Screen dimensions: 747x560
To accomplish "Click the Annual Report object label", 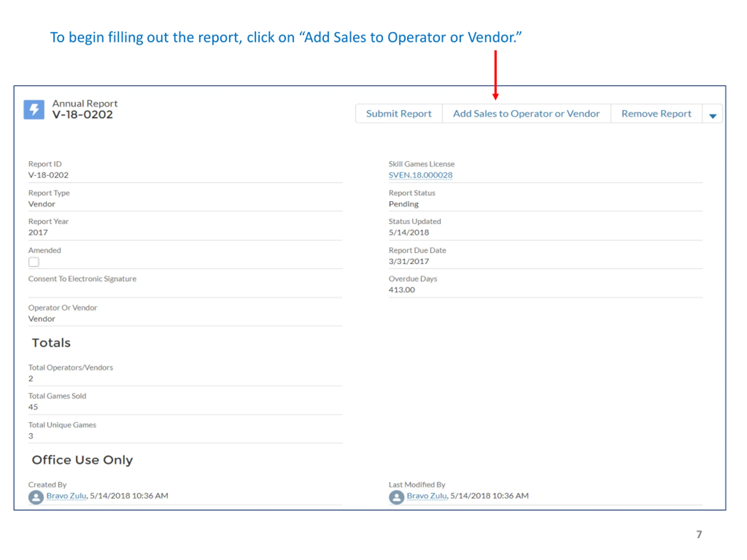I will (x=85, y=103).
